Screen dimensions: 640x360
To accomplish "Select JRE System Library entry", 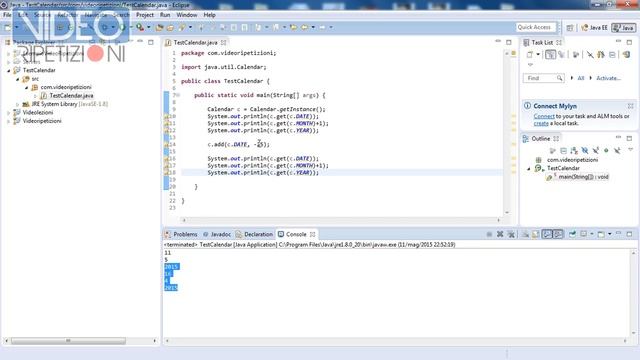I will [65, 104].
